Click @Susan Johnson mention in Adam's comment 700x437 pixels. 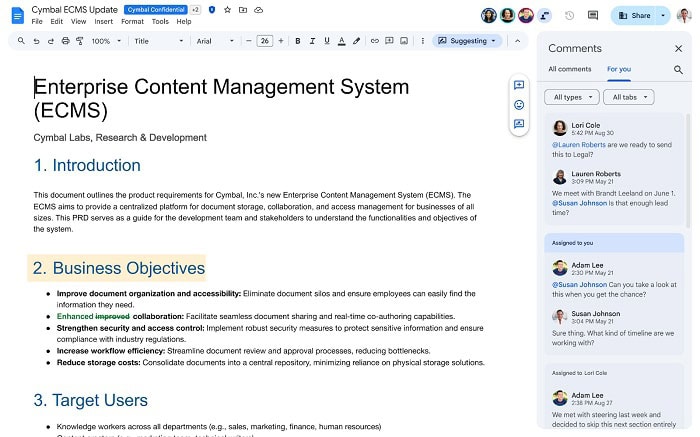pos(579,284)
